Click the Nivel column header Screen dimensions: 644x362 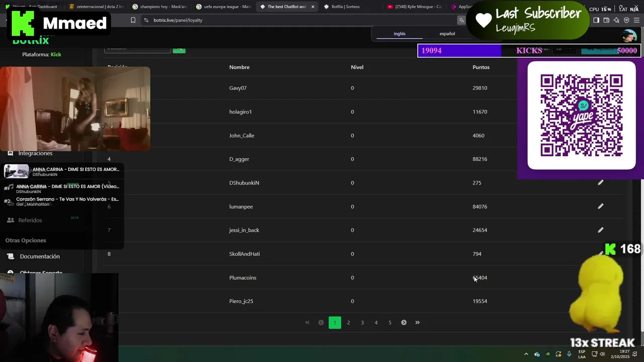(x=357, y=67)
